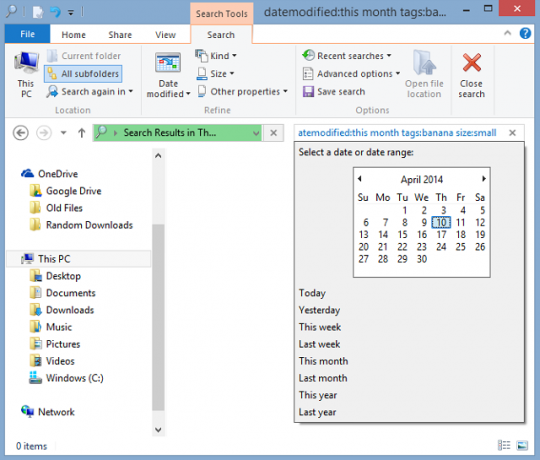This screenshot has height=460, width=540.
Task: Choose Last week date range
Action: pyautogui.click(x=319, y=344)
